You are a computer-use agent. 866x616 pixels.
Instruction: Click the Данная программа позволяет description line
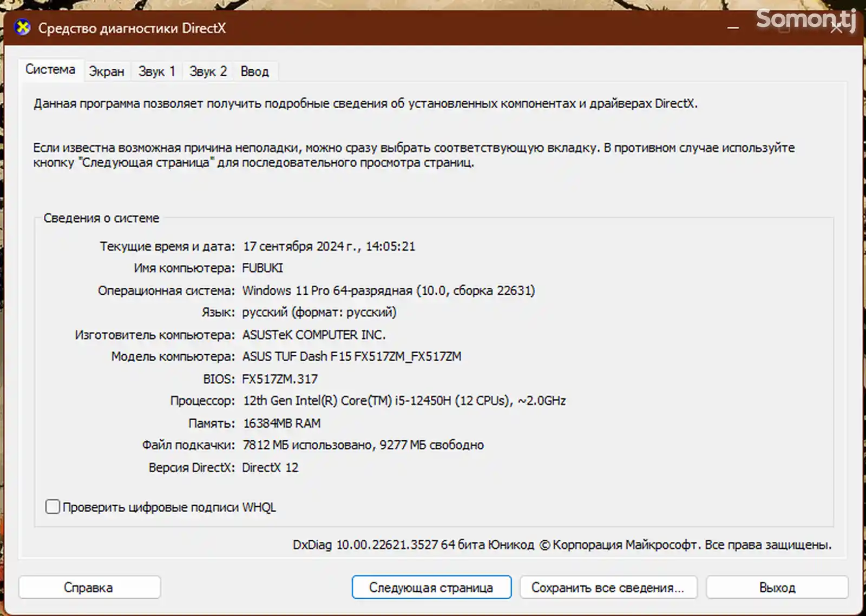tap(366, 103)
